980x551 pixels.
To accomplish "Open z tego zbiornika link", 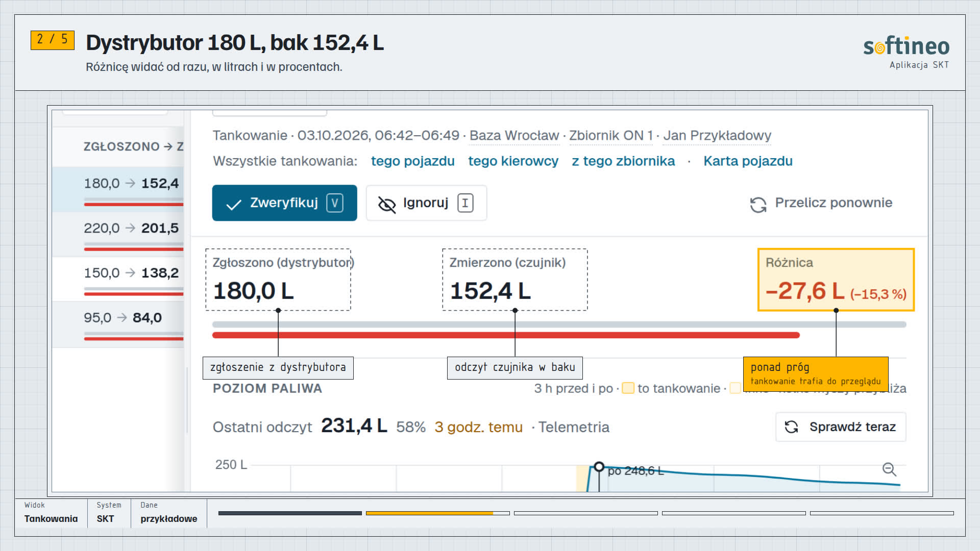I will click(x=623, y=161).
